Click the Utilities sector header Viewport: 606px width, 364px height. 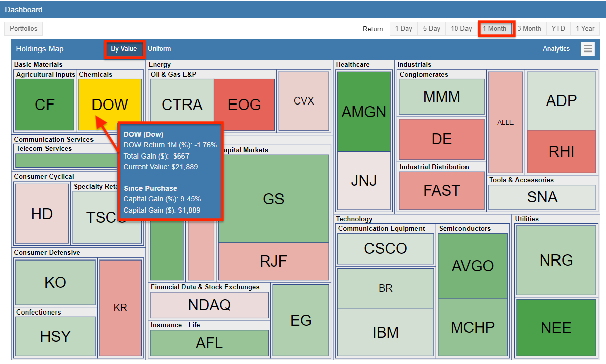[x=526, y=219]
